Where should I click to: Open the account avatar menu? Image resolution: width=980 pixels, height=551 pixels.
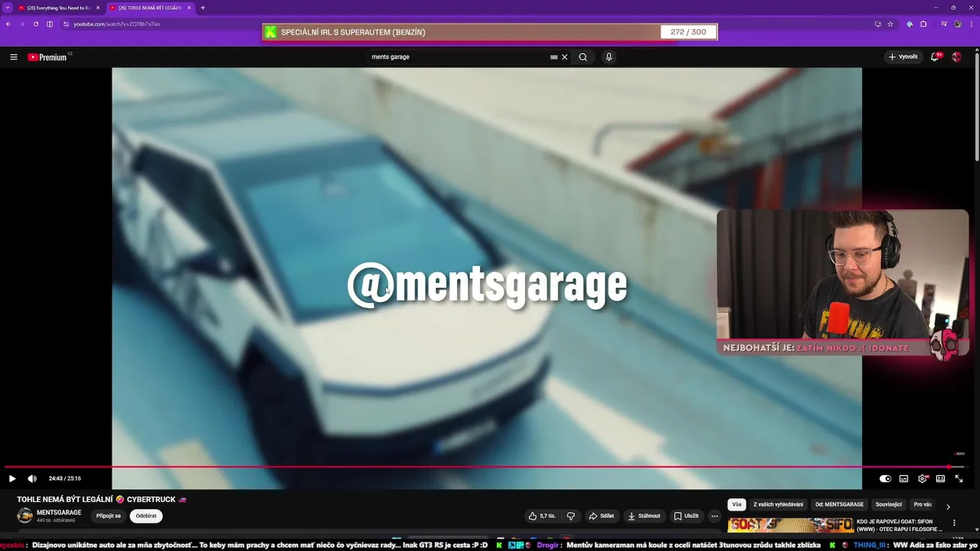956,57
